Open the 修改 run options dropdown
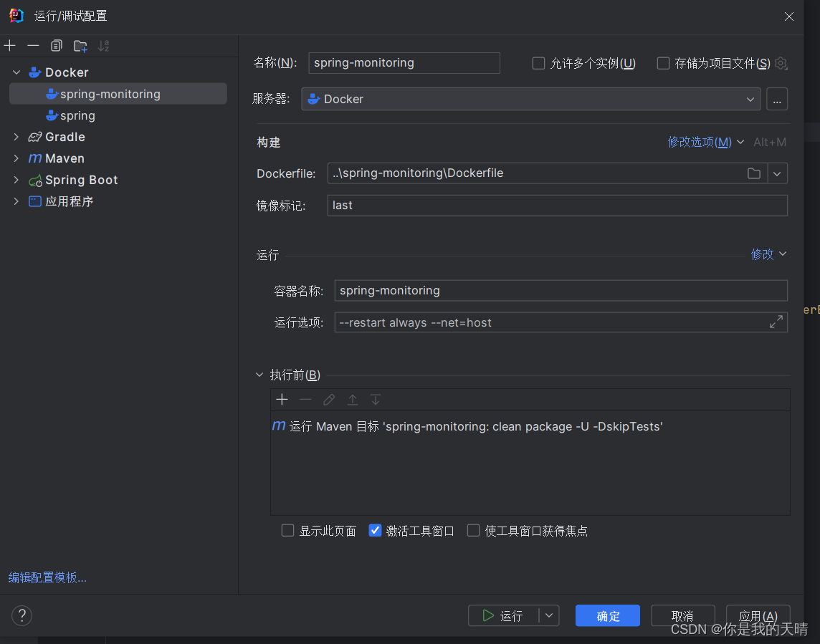Image resolution: width=820 pixels, height=644 pixels. [x=768, y=254]
